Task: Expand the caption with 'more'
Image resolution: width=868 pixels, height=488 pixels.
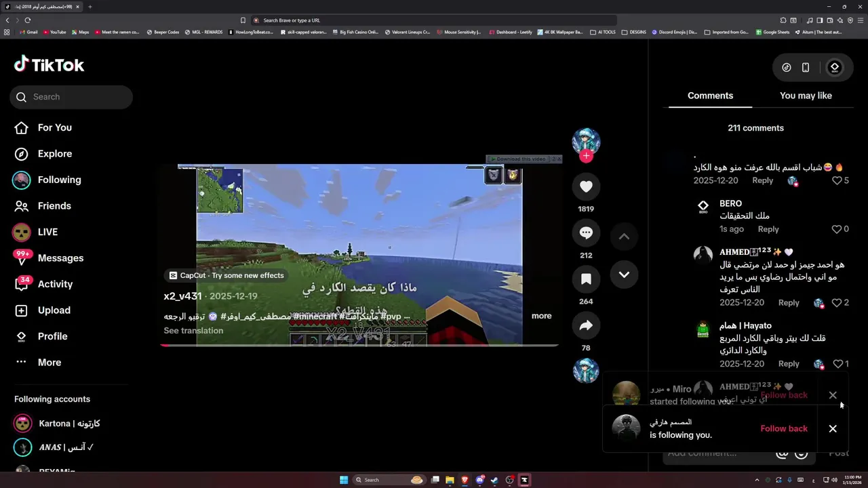Action: point(541,316)
